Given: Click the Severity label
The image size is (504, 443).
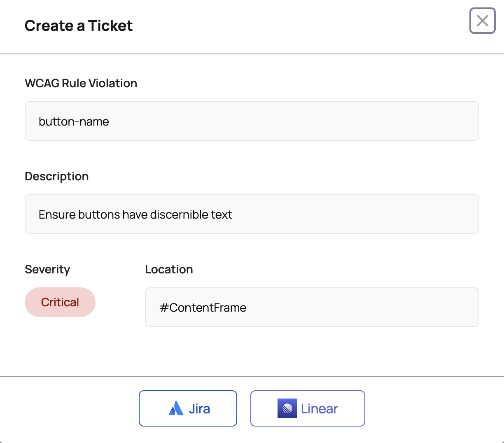Looking at the screenshot, I should tap(47, 269).
